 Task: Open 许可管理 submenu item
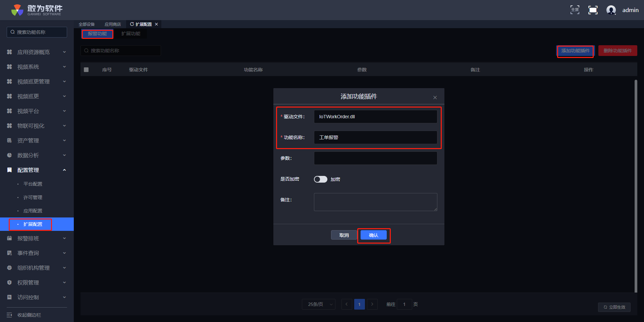pyautogui.click(x=33, y=197)
